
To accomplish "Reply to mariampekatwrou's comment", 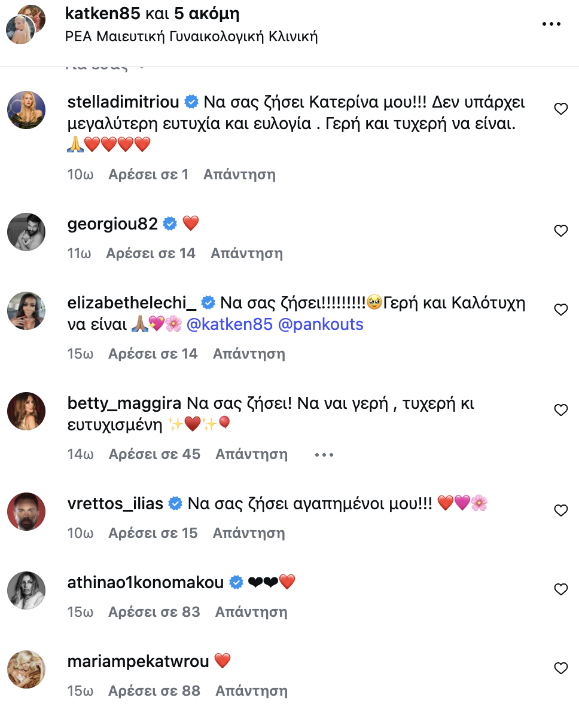I will pyautogui.click(x=251, y=691).
